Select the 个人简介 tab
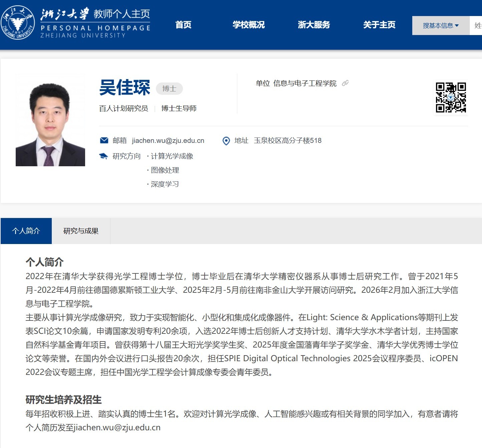 click(26, 231)
